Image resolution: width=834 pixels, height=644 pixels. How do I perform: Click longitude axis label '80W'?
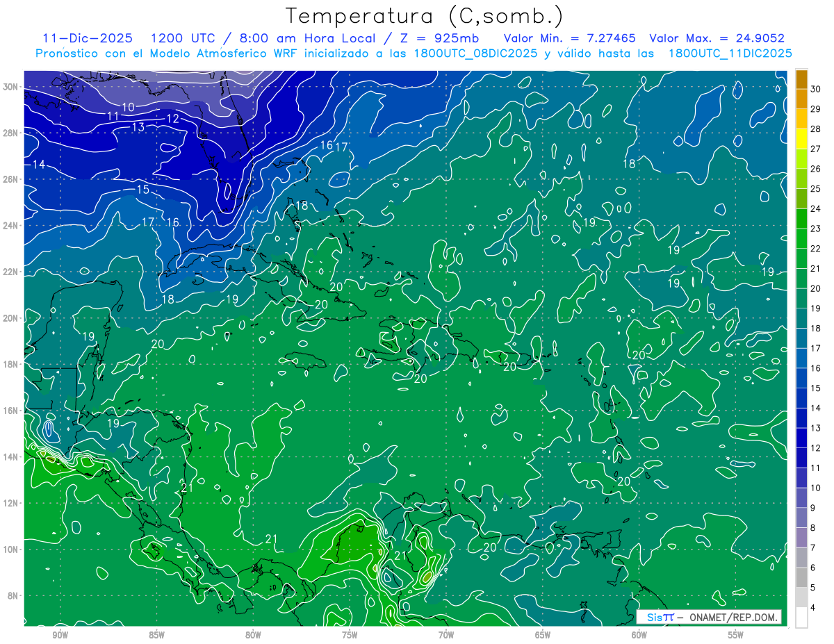click(253, 635)
